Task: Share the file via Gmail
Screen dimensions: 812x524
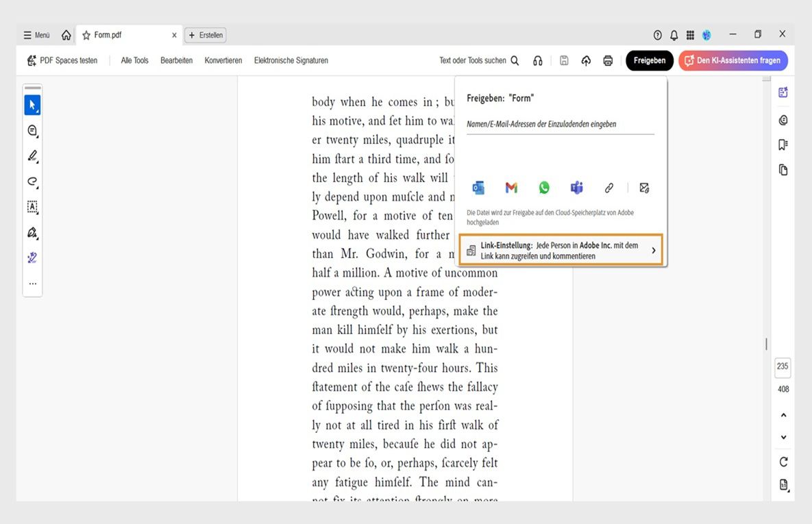Action: coord(510,187)
